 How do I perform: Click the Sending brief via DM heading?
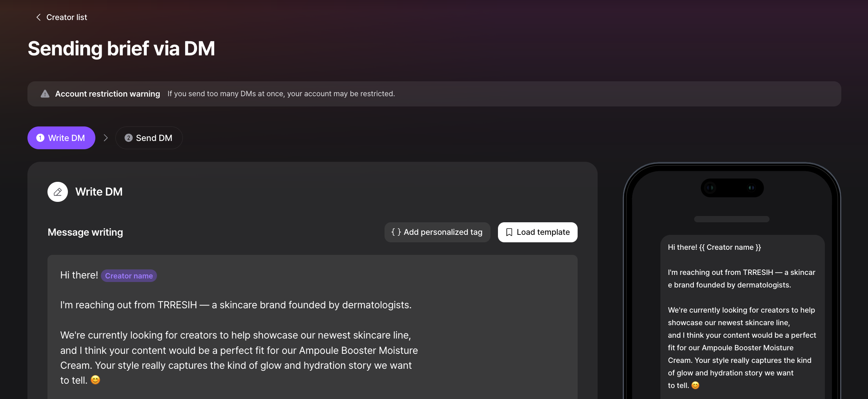click(x=121, y=49)
